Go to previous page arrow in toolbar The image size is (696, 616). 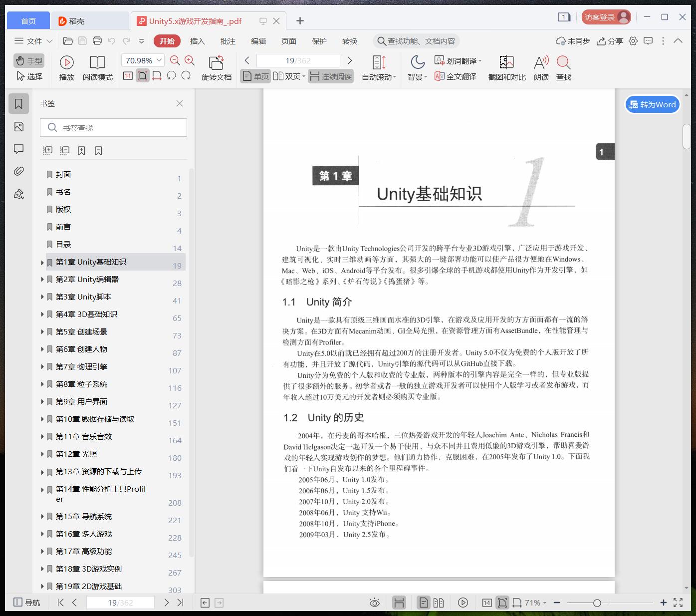[247, 60]
